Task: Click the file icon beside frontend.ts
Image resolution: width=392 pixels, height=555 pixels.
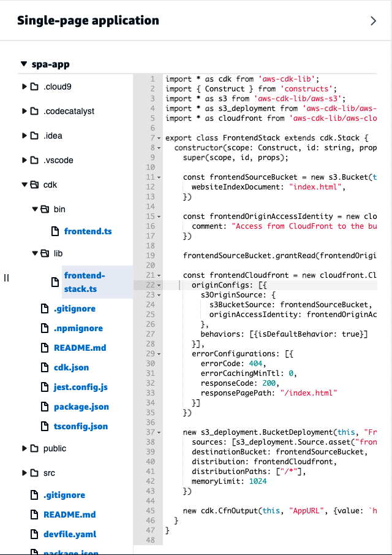Action: click(x=55, y=231)
